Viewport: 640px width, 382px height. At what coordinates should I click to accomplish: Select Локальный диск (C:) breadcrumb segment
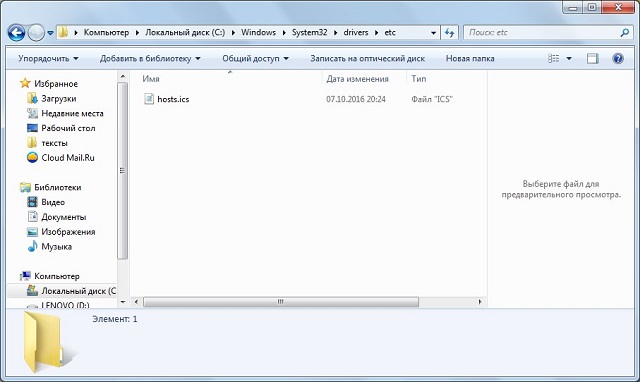click(185, 32)
